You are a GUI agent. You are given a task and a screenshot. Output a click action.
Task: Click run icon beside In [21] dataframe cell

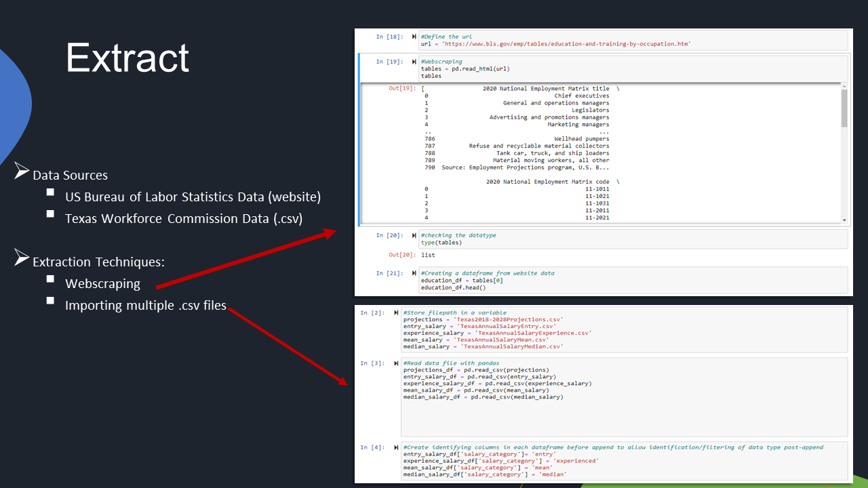click(x=414, y=273)
